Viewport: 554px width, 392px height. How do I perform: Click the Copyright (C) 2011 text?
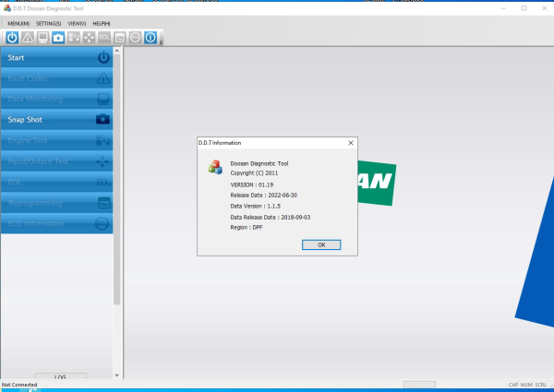click(254, 173)
